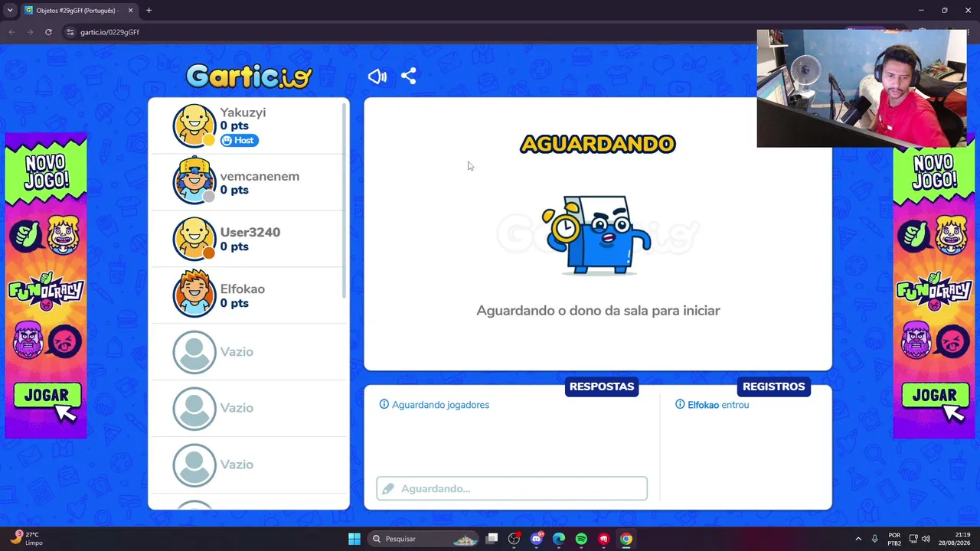Open Spotify from the taskbar
Screen dimensions: 980x551
pos(581,539)
